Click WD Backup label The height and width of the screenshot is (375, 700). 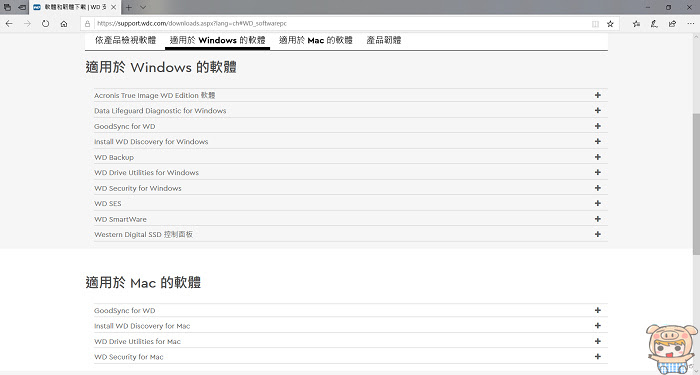pos(114,157)
